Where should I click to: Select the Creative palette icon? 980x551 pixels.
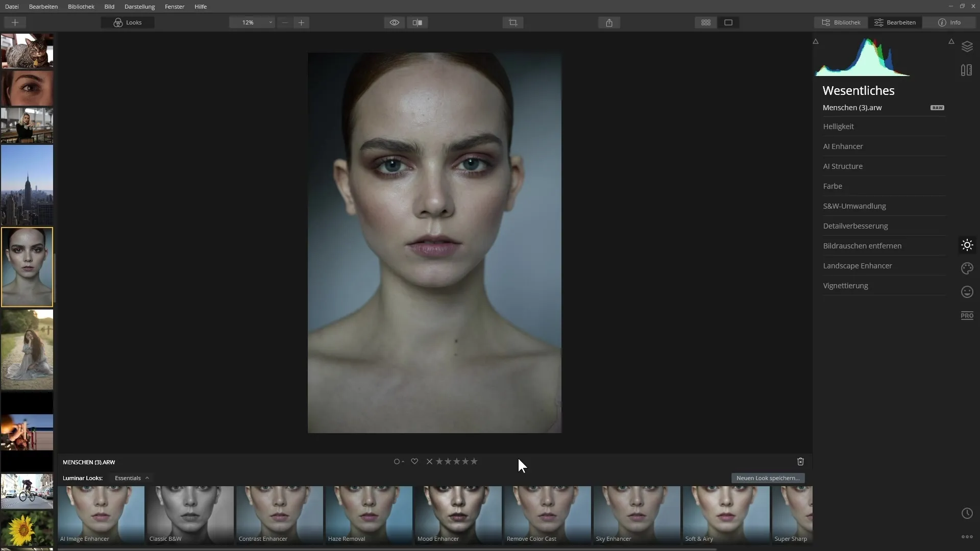coord(967,268)
